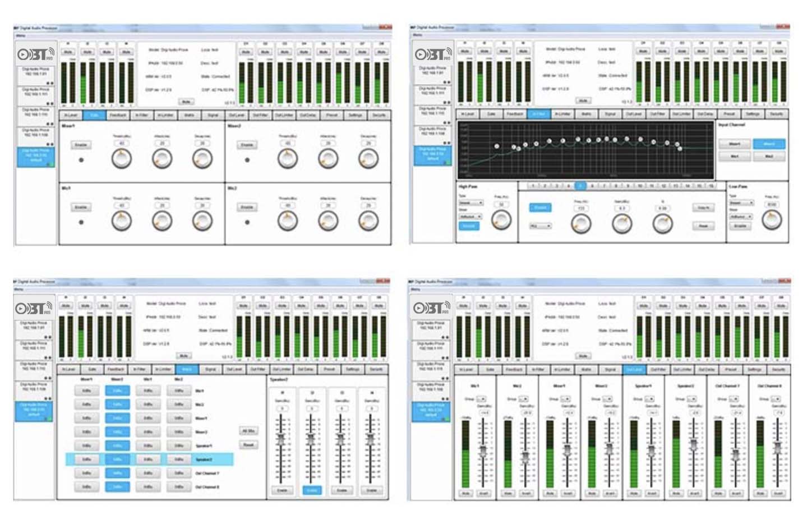Click Mic2 button in Out Channel 8 row
This screenshot has height=524, width=812.
pyautogui.click(x=178, y=486)
